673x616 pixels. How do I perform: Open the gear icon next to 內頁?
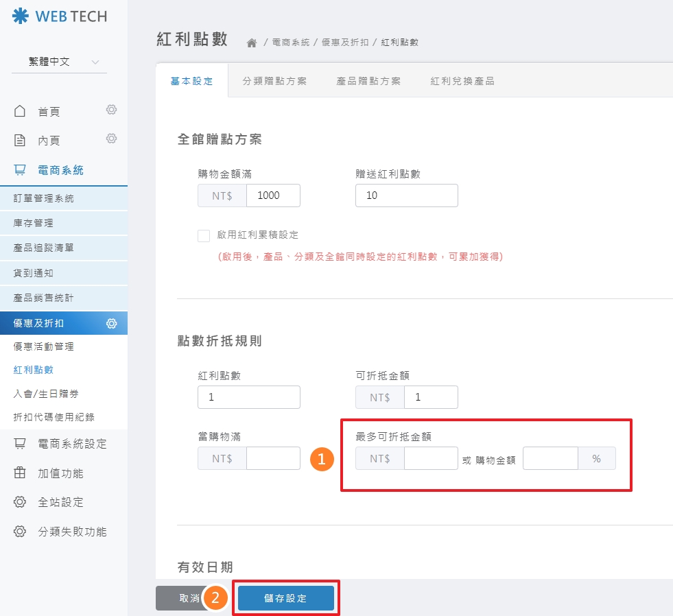coord(111,138)
